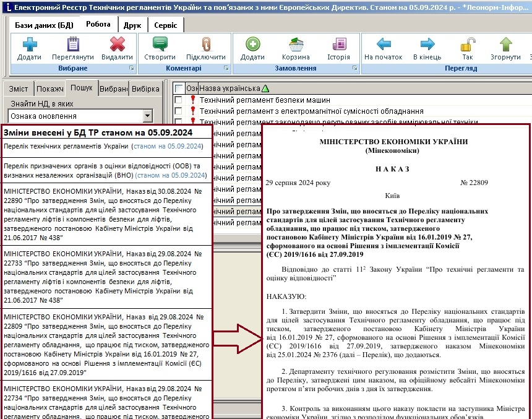Select the Наказ від 29.08.2024 № 22809 entry
Screen dimensions: 532x419
[106, 345]
